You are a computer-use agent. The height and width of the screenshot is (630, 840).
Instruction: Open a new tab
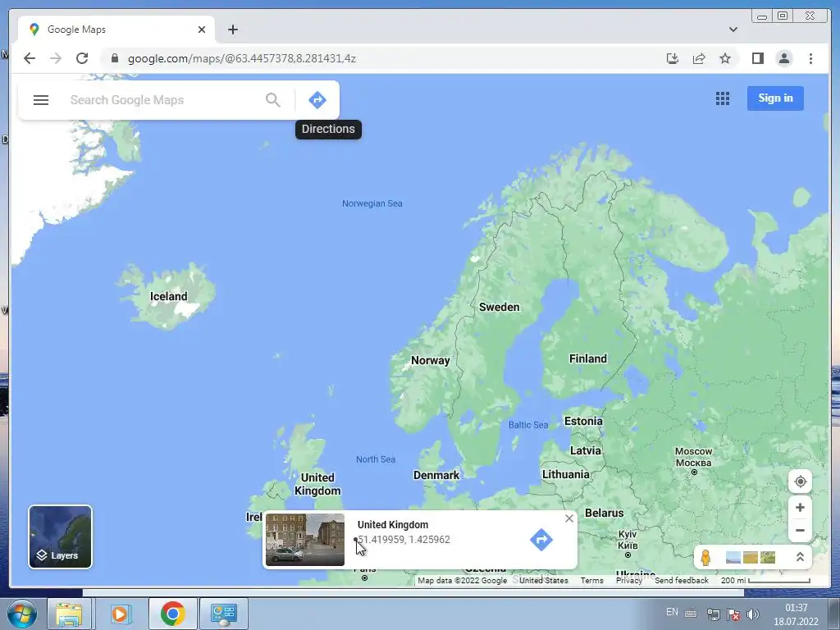click(x=232, y=30)
